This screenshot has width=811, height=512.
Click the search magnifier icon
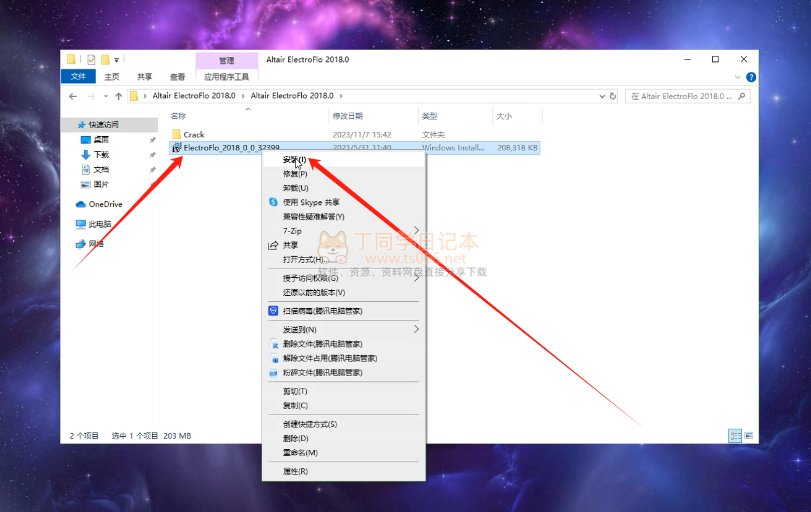pos(742,96)
